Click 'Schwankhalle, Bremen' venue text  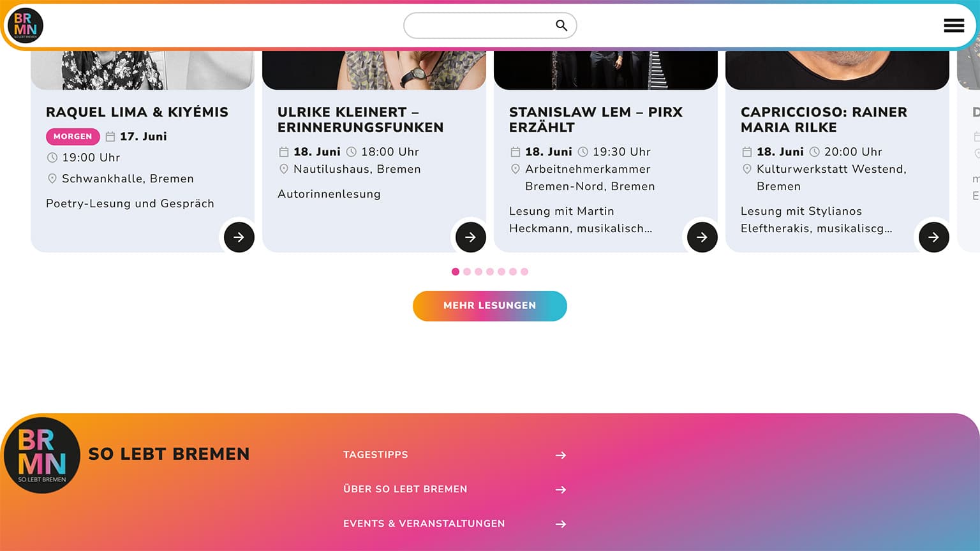pos(128,179)
